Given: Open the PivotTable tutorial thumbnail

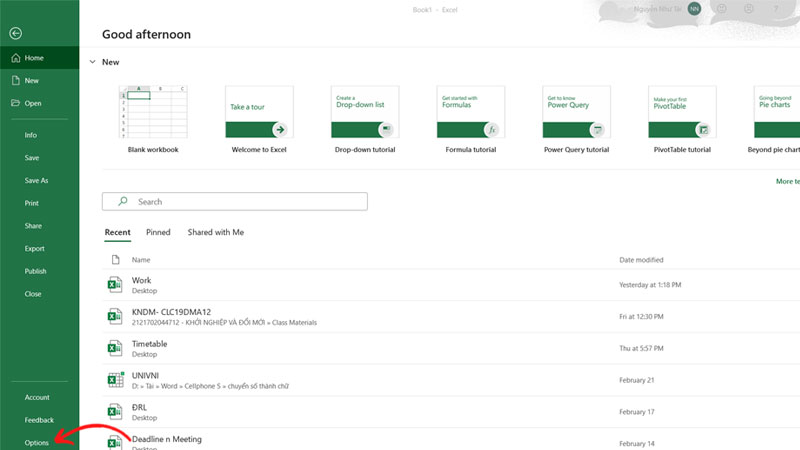Looking at the screenshot, I should [682, 111].
